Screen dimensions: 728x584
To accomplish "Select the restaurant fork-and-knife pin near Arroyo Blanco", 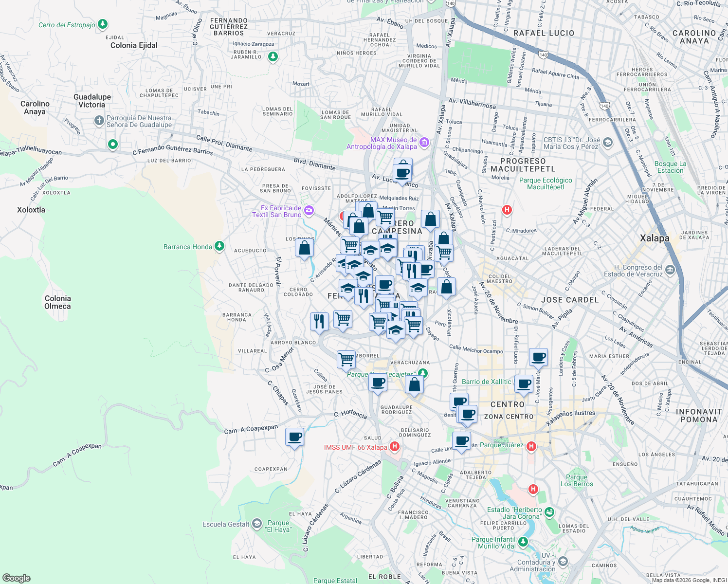I will click(x=320, y=322).
